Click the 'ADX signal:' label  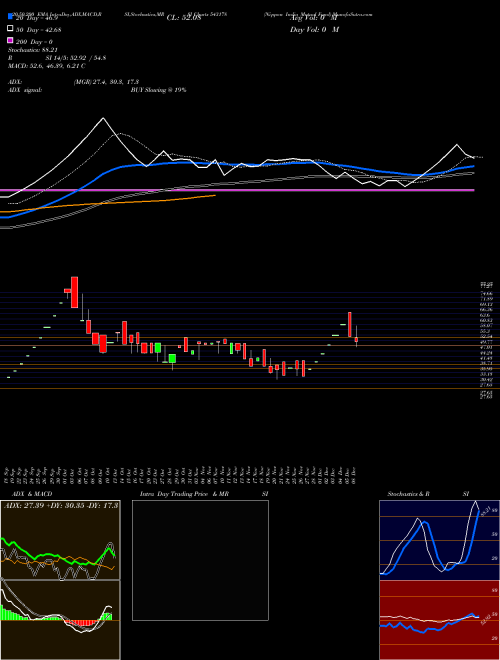[x=24, y=90]
